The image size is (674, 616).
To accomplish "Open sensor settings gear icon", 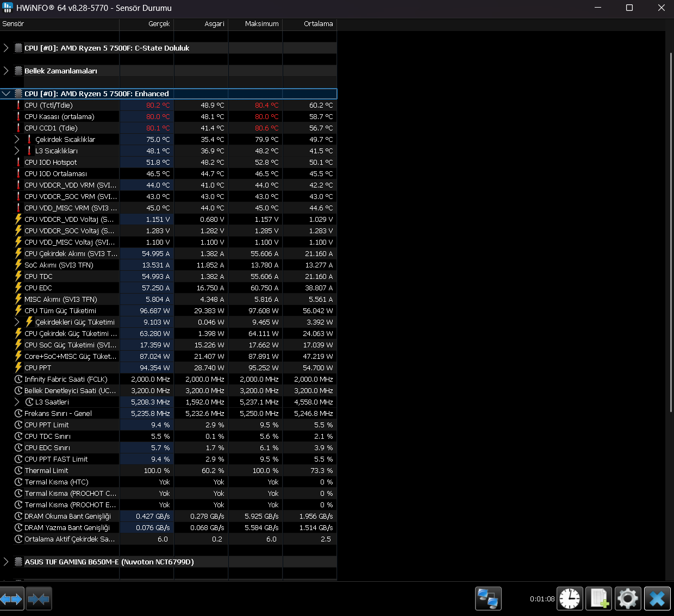I will (627, 599).
